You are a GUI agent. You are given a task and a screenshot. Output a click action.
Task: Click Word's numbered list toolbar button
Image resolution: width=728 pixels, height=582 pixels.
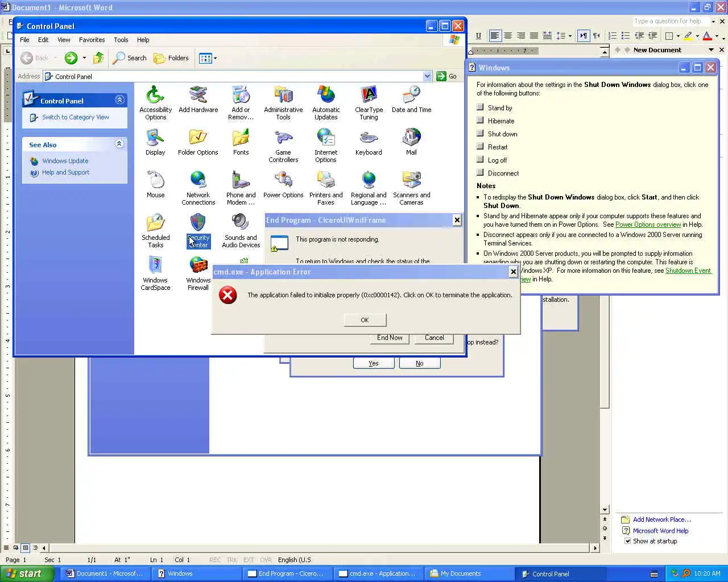click(613, 36)
